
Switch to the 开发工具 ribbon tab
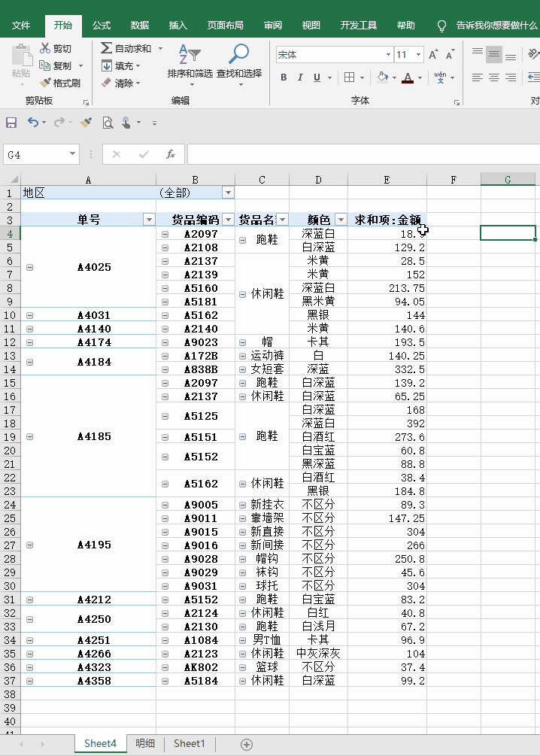tap(358, 26)
